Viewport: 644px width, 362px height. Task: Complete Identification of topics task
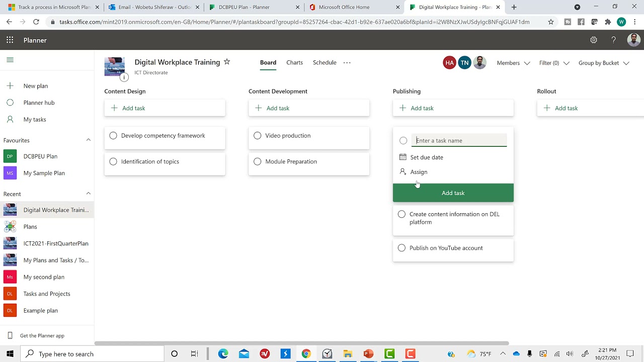pyautogui.click(x=113, y=162)
